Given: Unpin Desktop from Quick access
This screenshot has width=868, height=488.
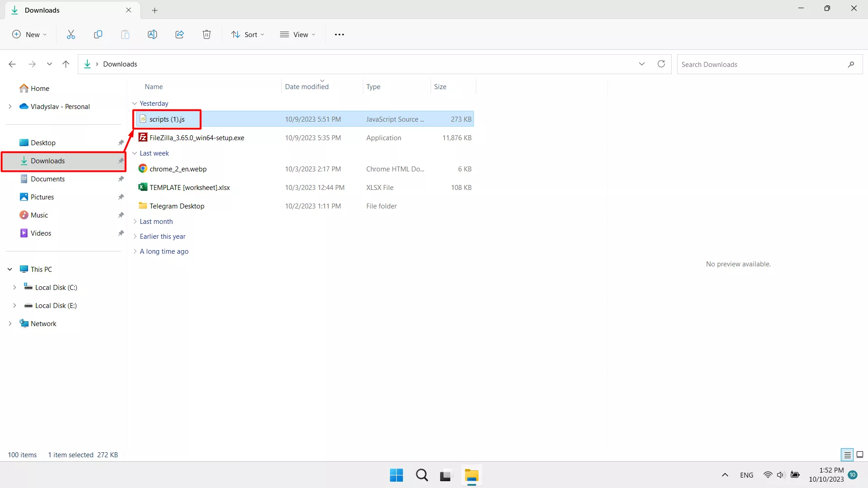Looking at the screenshot, I should (x=121, y=143).
